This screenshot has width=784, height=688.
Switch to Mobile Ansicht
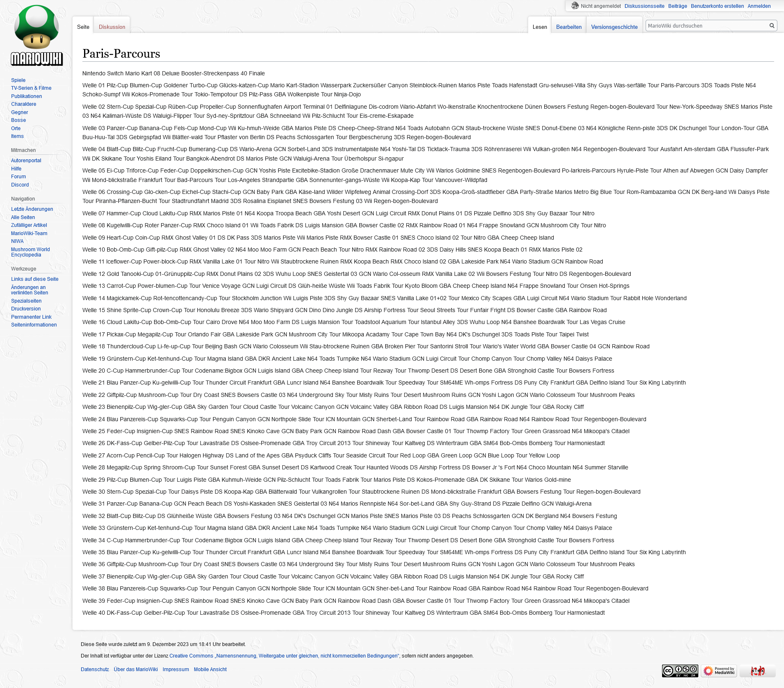[x=210, y=669]
